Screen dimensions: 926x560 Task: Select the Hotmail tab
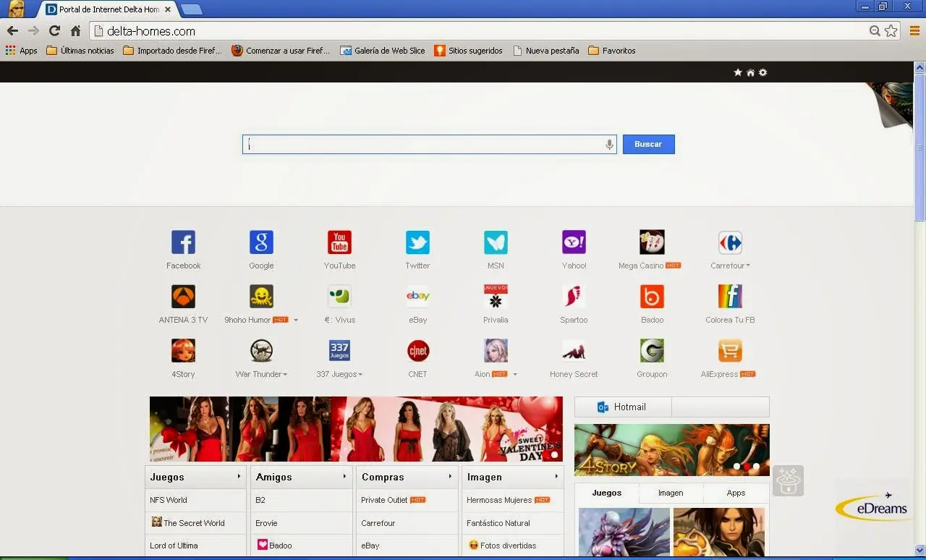click(x=623, y=407)
